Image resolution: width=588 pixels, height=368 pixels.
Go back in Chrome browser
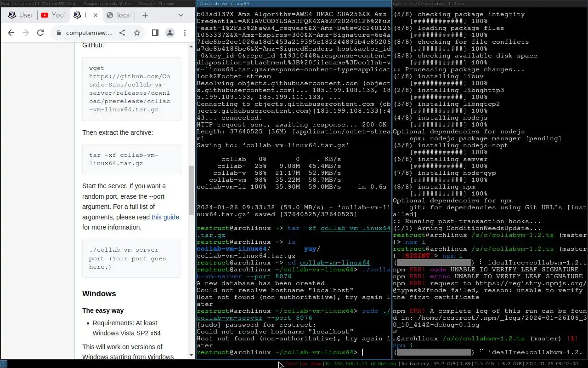tap(11, 33)
